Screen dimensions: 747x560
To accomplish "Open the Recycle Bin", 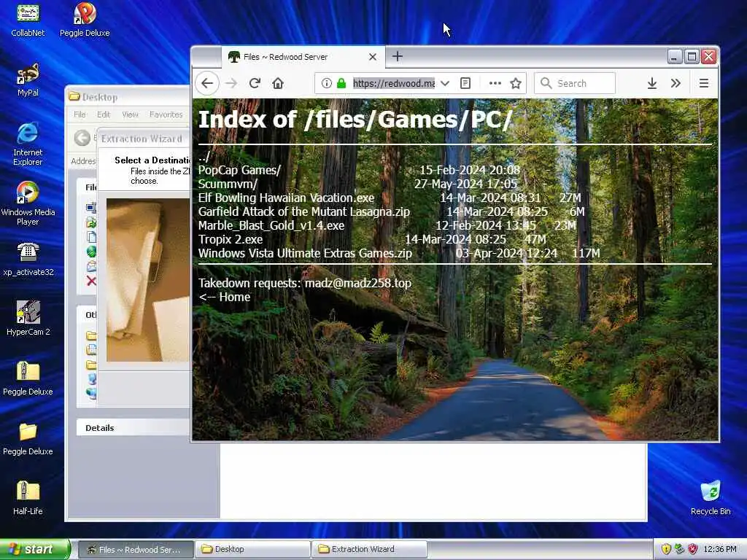I will pyautogui.click(x=711, y=497).
